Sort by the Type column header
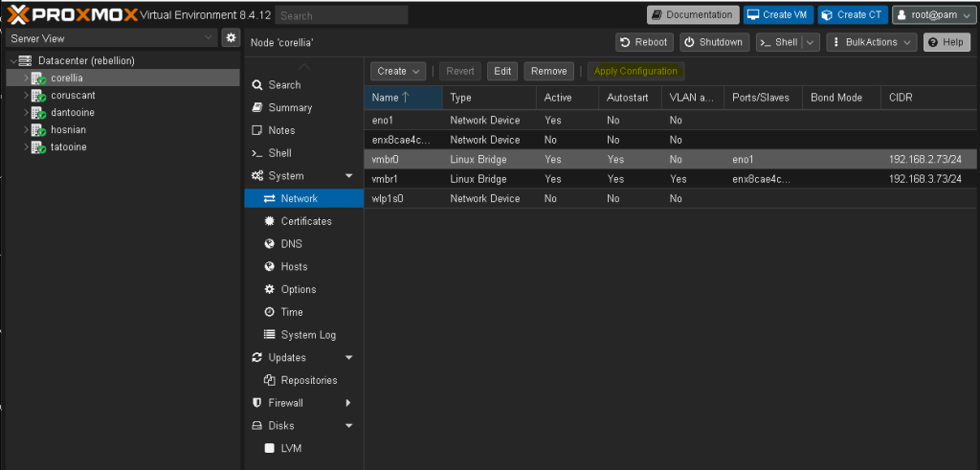Image resolution: width=980 pixels, height=470 pixels. (489, 98)
